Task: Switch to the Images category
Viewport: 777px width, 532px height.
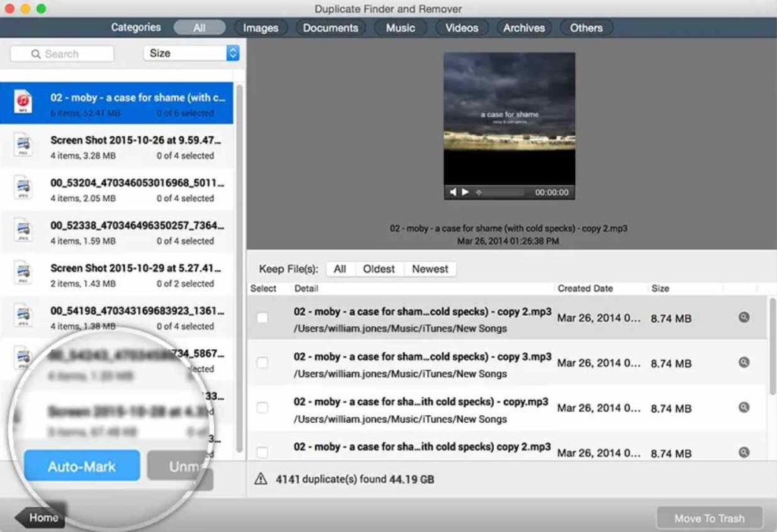Action: point(261,28)
